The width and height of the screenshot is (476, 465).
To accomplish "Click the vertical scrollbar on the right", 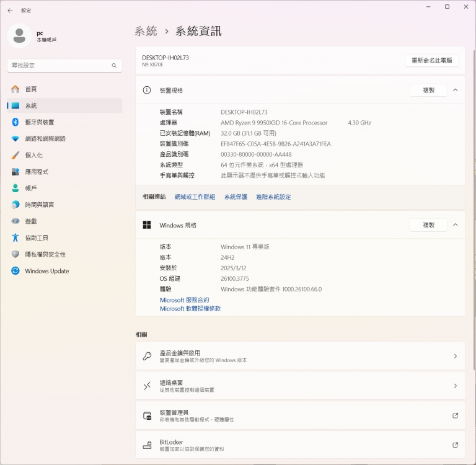I will tap(474, 210).
